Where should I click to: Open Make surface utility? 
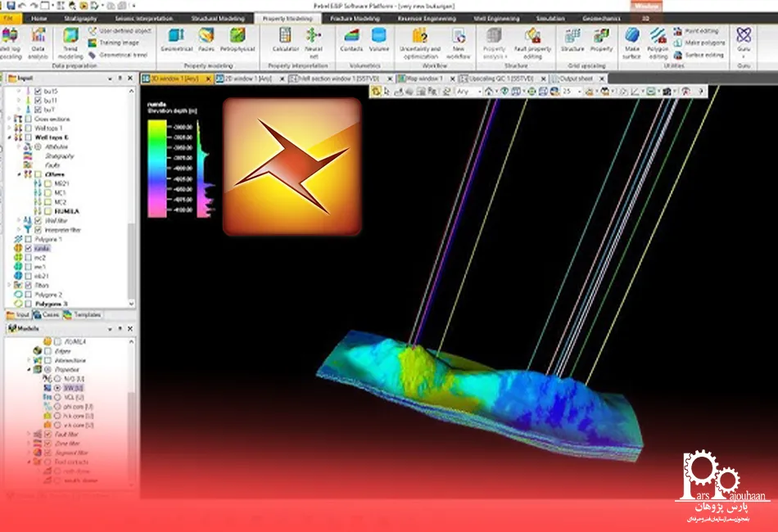coord(632,41)
